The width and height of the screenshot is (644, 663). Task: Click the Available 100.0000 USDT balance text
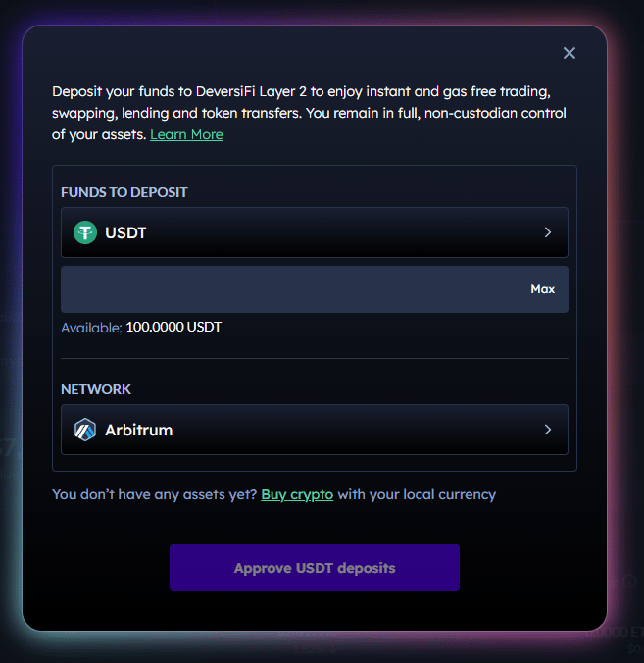pyautogui.click(x=141, y=328)
